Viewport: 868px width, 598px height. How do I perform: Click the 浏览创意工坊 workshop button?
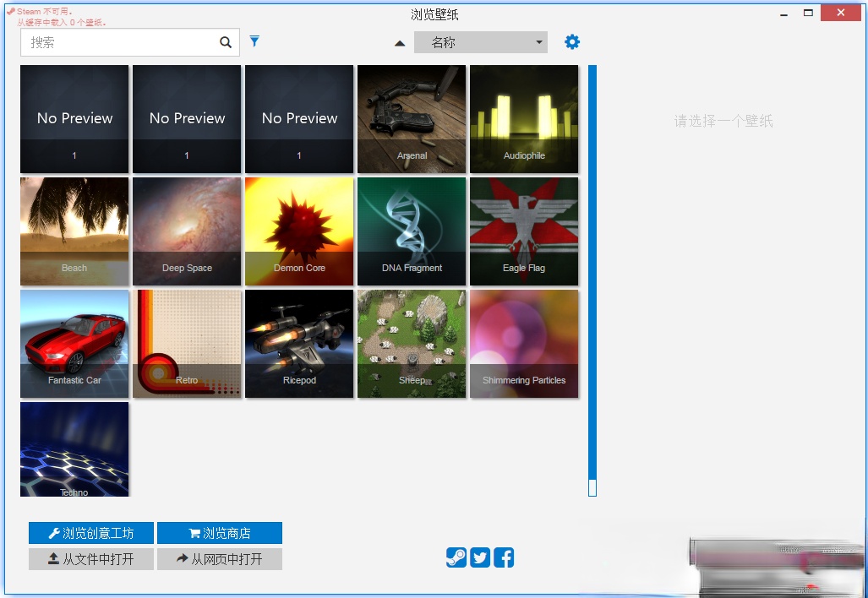coord(91,533)
